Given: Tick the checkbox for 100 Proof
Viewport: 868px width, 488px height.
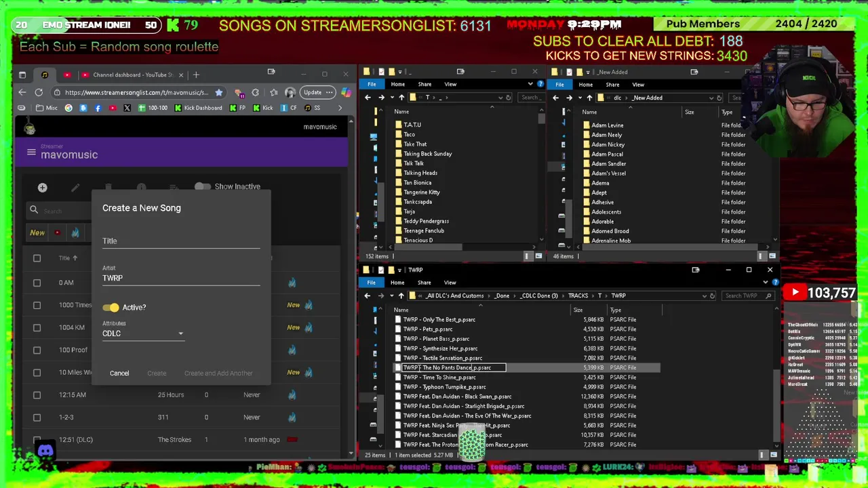Looking at the screenshot, I should coord(37,350).
